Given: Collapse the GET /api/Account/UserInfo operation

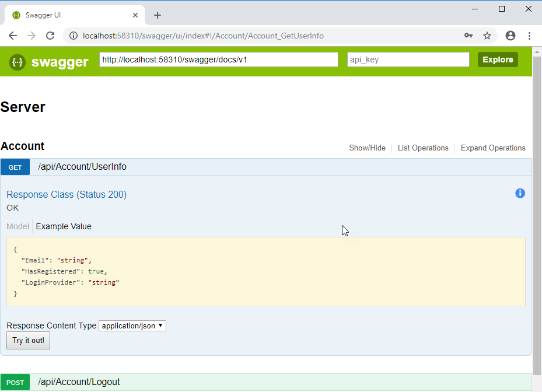Looking at the screenshot, I should [x=82, y=167].
